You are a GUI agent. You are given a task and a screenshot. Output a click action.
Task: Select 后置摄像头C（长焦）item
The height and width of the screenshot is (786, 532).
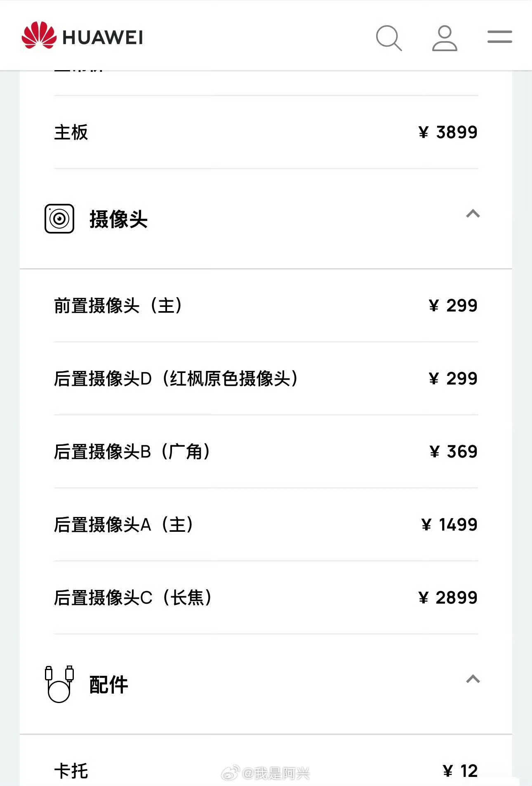point(266,598)
